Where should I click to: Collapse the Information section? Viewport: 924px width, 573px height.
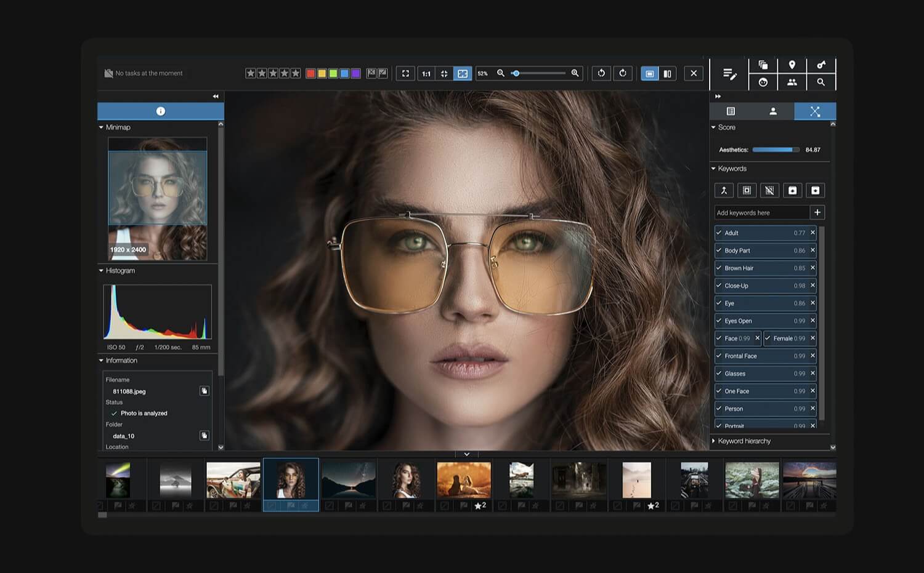point(101,361)
